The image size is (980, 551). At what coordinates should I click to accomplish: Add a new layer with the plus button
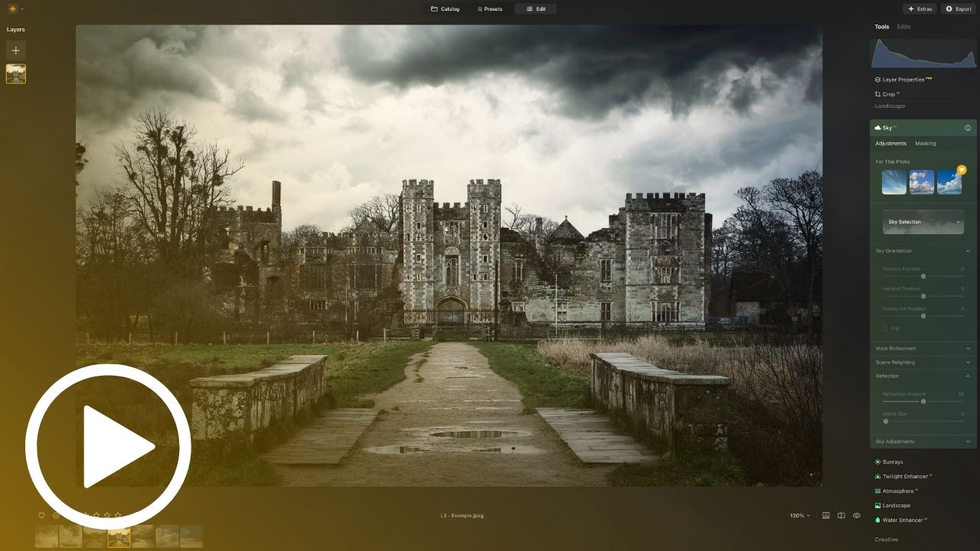[15, 51]
